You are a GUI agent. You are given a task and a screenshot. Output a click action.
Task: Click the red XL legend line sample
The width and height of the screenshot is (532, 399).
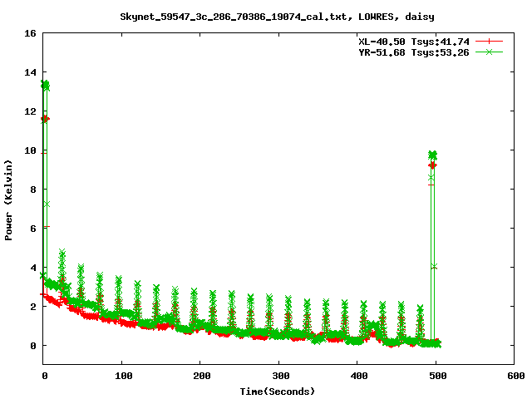489,42
